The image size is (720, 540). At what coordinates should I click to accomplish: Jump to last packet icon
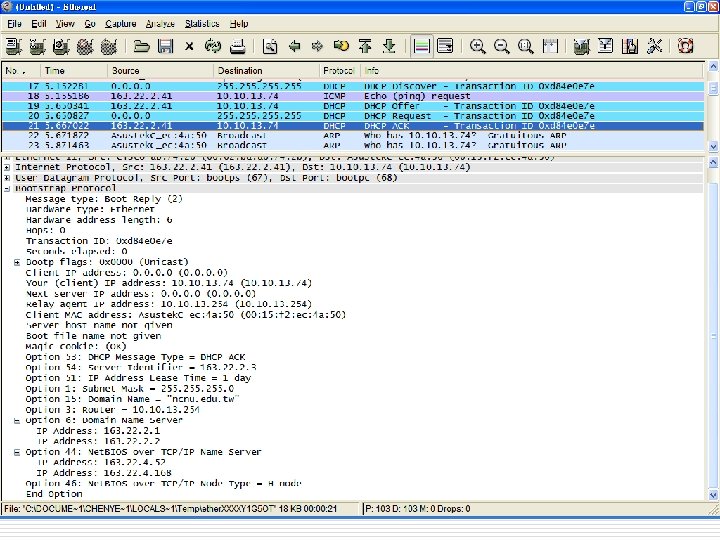click(x=389, y=46)
